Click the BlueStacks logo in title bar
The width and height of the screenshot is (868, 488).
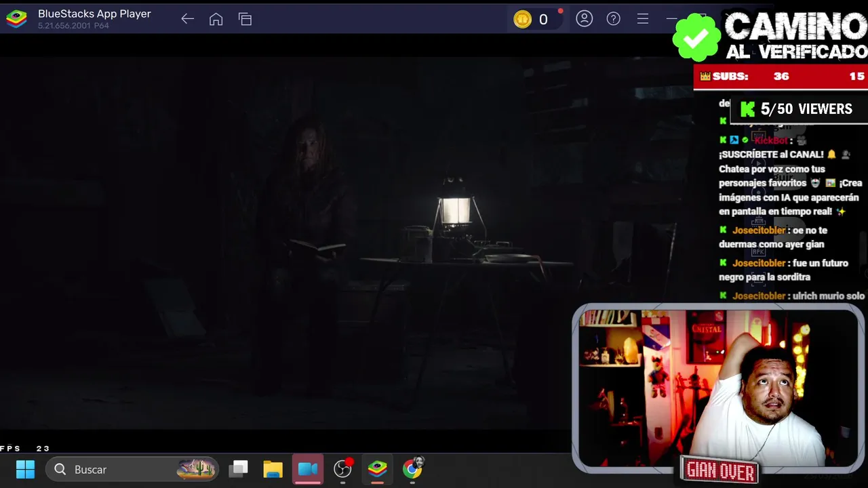(x=16, y=19)
